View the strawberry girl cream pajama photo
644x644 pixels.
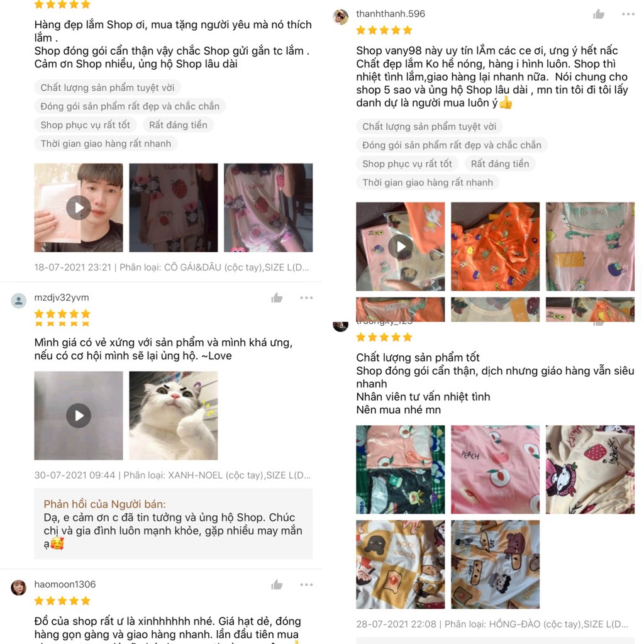[590, 469]
